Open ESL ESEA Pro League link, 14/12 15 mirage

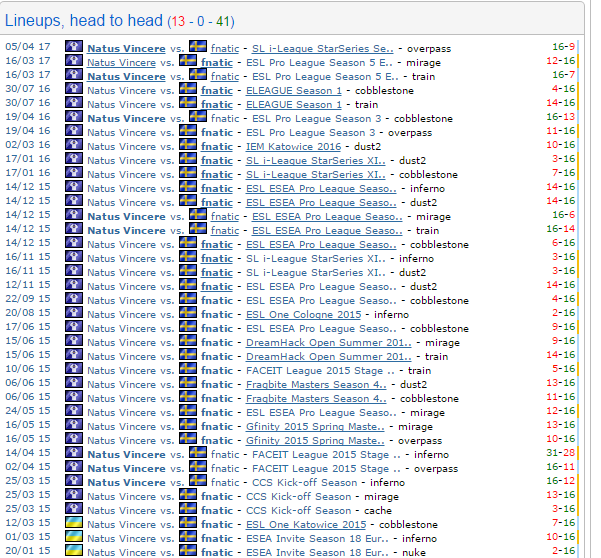(x=327, y=217)
